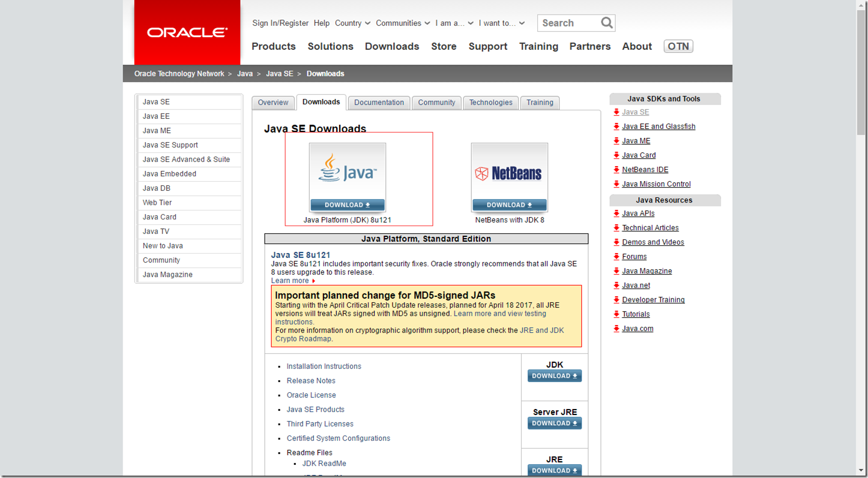
Task: Click the JRE Download button
Action: tap(555, 471)
